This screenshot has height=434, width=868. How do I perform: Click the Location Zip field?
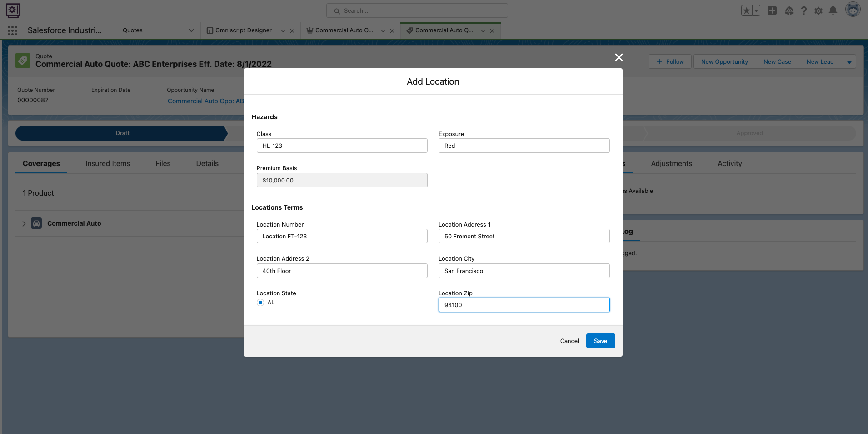click(524, 305)
